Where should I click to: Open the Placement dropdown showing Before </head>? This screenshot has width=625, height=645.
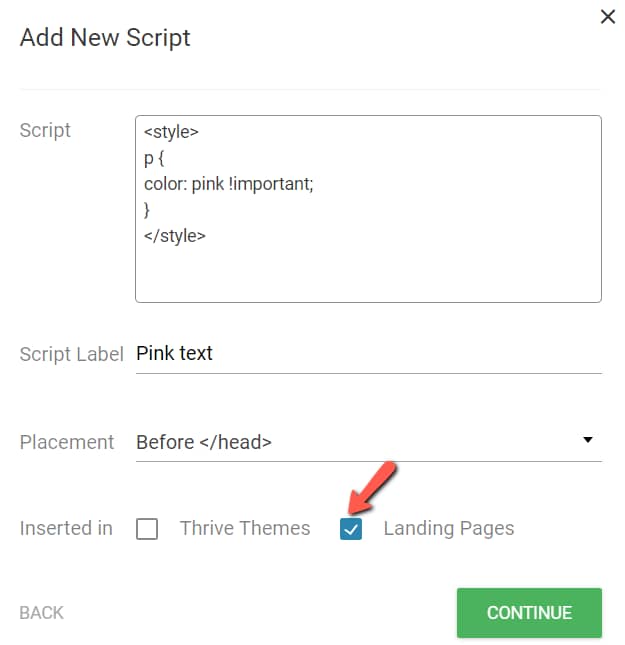click(x=360, y=441)
